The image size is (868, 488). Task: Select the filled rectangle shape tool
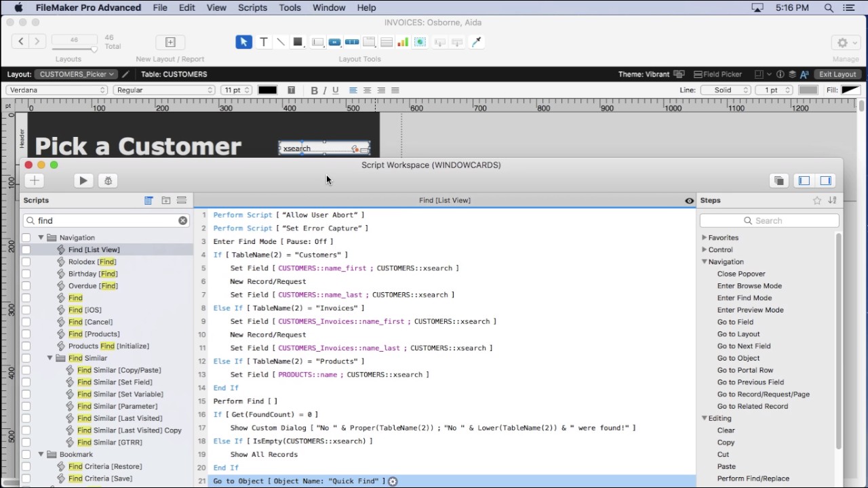tap(297, 42)
